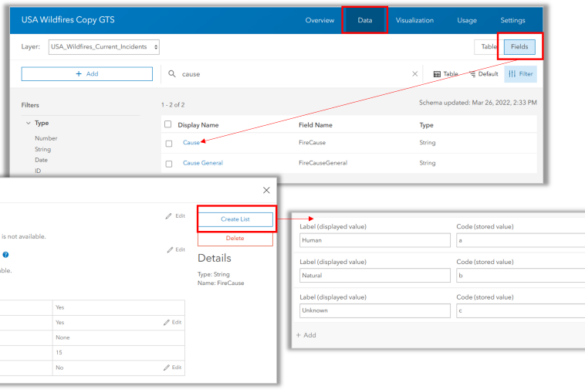Click the search magnifier icon
The image size is (585, 390).
[x=172, y=74]
